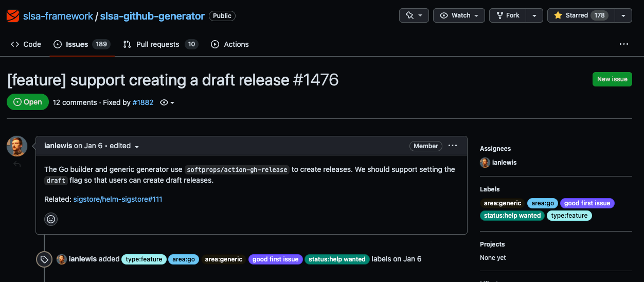The width and height of the screenshot is (644, 282).
Task: Open the notification subscription eye dropdown
Action: pos(167,102)
